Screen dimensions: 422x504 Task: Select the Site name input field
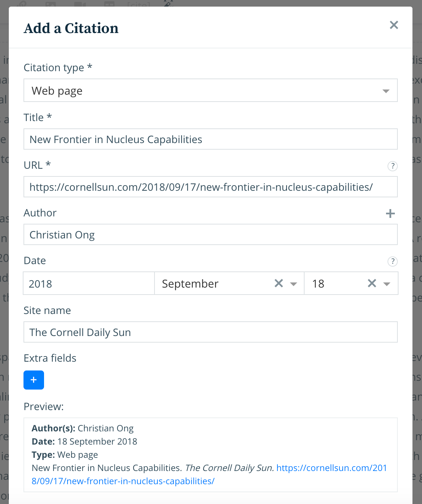tap(210, 332)
